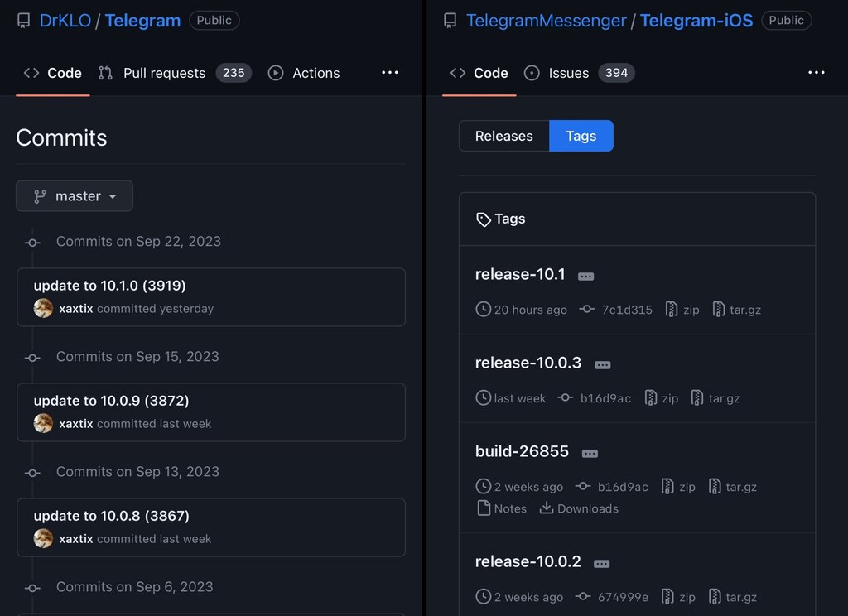The width and height of the screenshot is (848, 616).
Task: Select the Code tab in Telegram-iOS panel
Action: pyautogui.click(x=479, y=73)
